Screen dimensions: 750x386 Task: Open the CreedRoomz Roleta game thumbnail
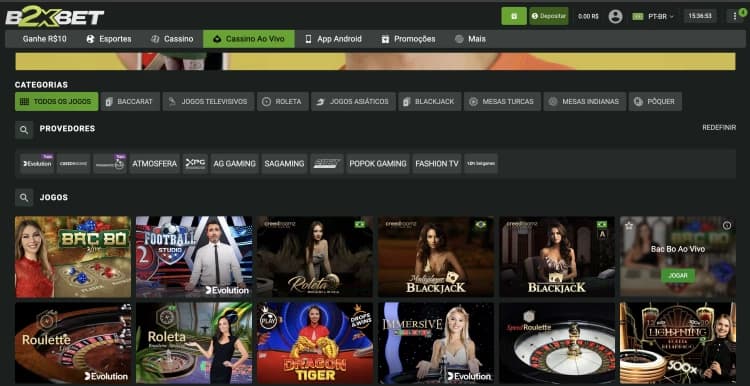(315, 257)
